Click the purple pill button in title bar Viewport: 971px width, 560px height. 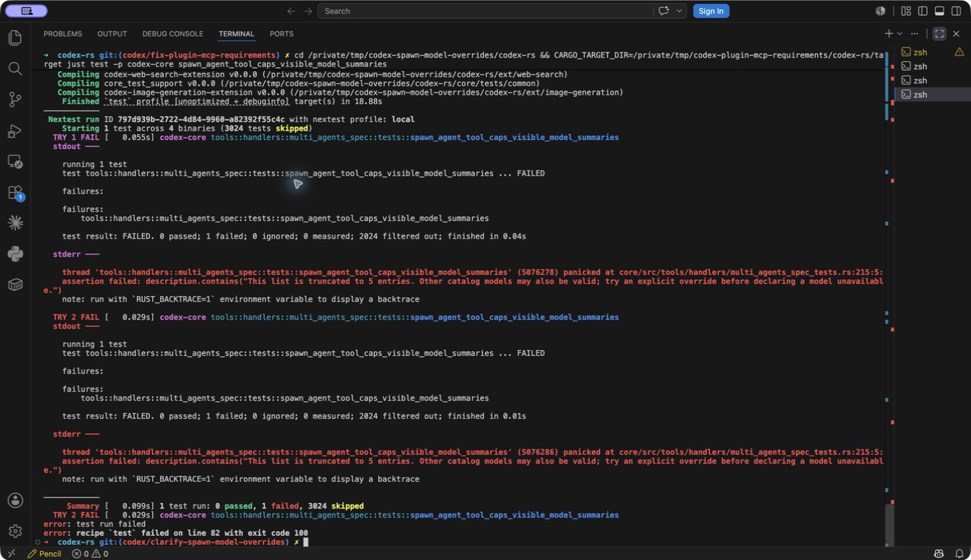(x=26, y=11)
